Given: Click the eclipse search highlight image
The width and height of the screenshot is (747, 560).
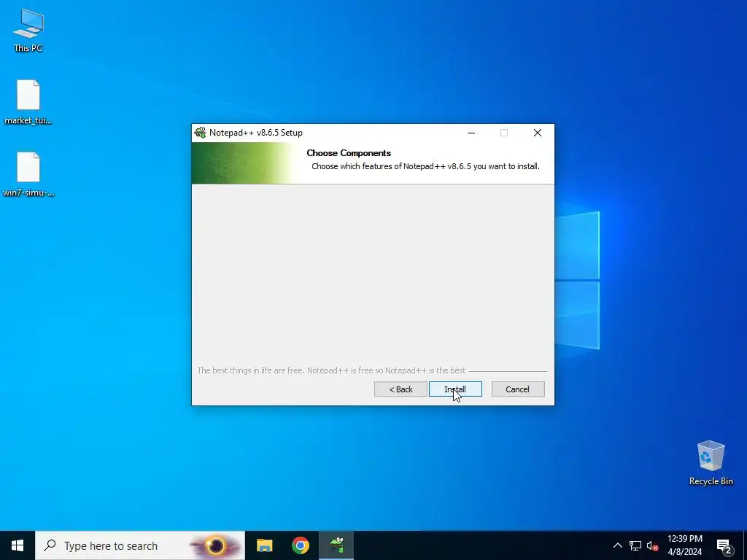Looking at the screenshot, I should click(216, 545).
